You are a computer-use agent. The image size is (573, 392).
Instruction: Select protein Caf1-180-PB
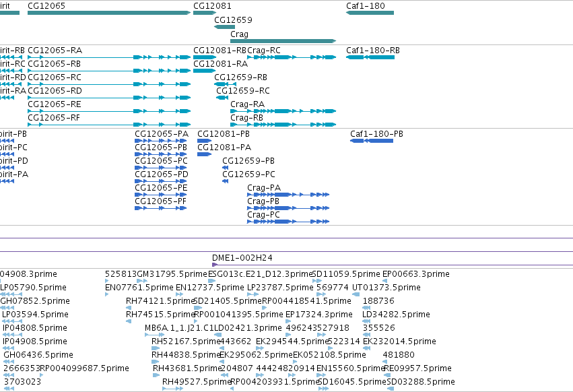click(376, 134)
